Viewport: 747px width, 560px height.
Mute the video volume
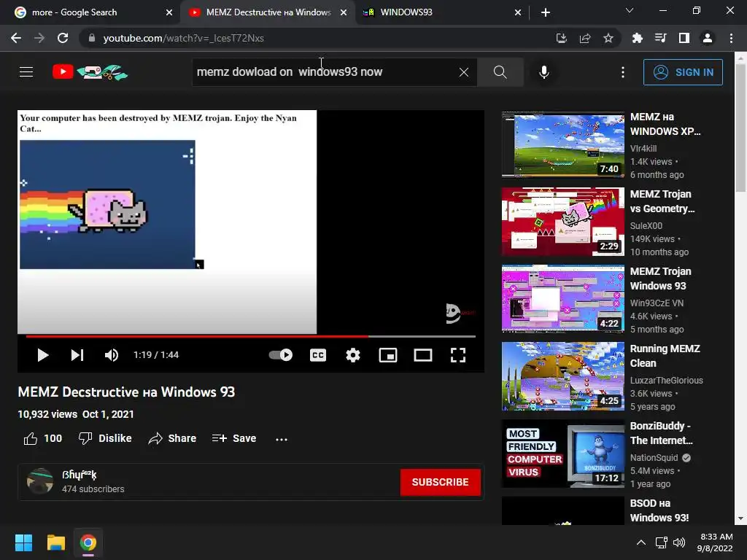(112, 355)
